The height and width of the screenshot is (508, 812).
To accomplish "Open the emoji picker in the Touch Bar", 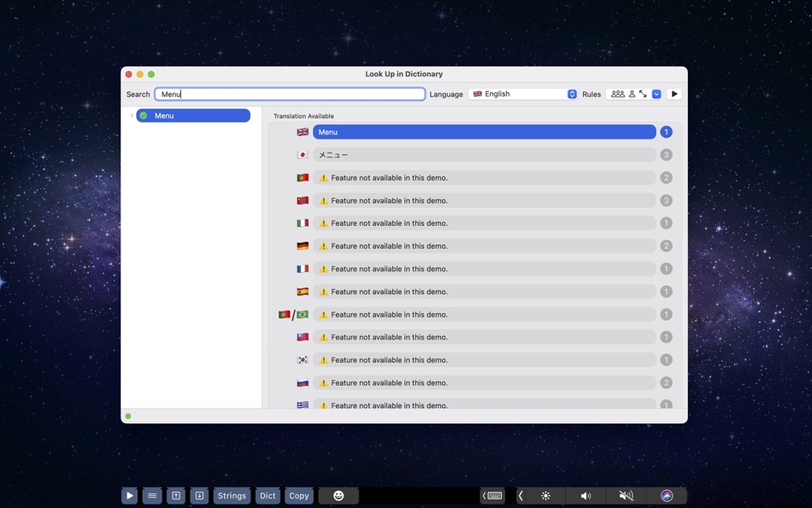I will 338,496.
